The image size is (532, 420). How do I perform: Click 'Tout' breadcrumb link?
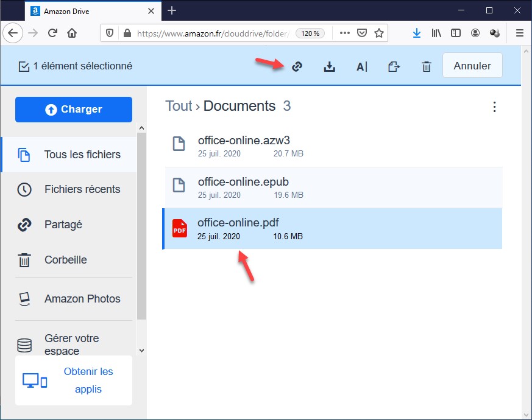(x=179, y=106)
